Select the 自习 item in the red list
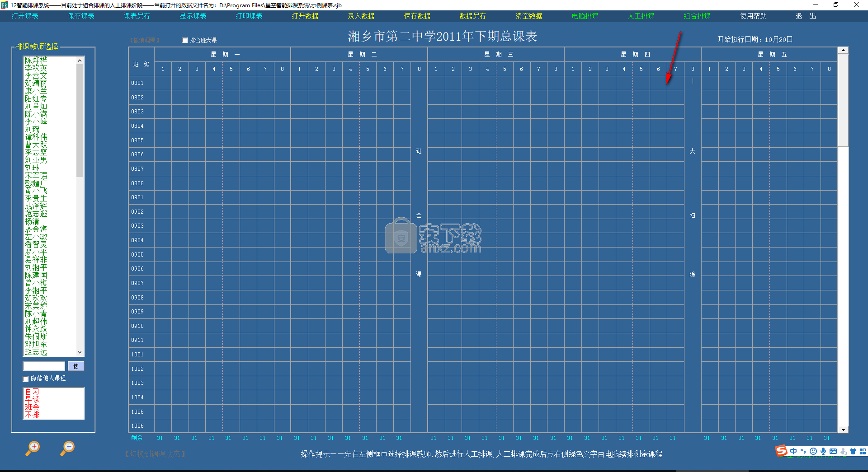868x472 pixels. pos(32,392)
